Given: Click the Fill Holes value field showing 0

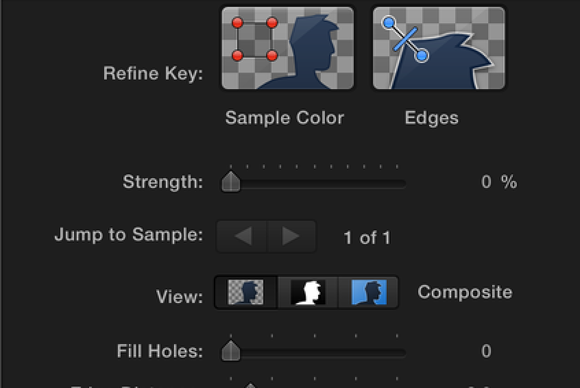Looking at the screenshot, I should click(x=486, y=351).
